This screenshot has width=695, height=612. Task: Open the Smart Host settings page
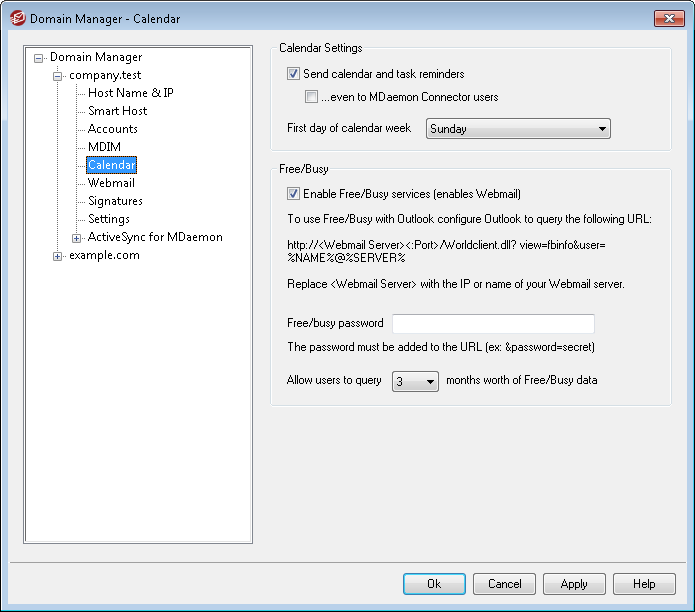(117, 111)
